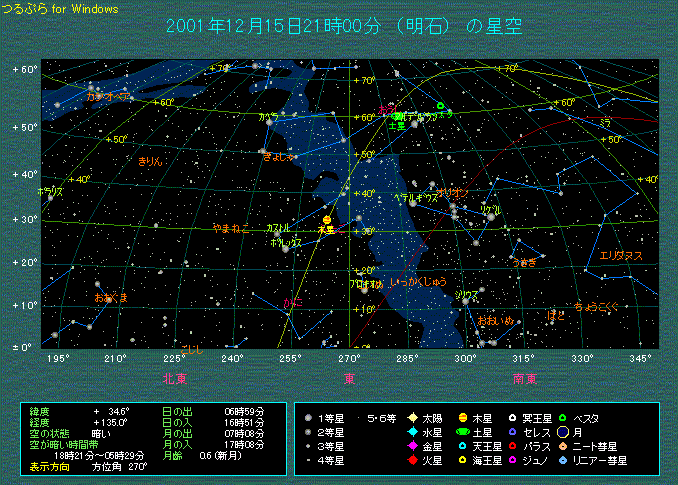The image size is (678, 485).
Task: Click the Eridanus (エリダヌス) constellation label
Action: coord(620,256)
